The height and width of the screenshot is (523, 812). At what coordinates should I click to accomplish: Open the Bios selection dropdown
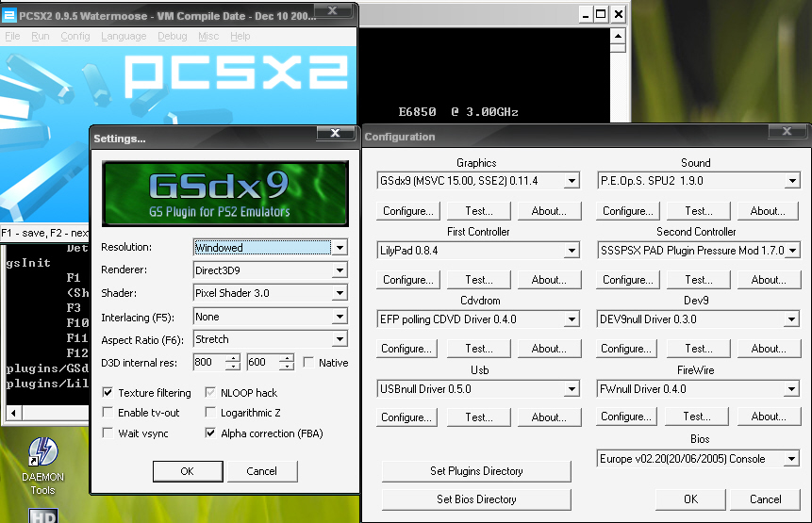click(791, 459)
